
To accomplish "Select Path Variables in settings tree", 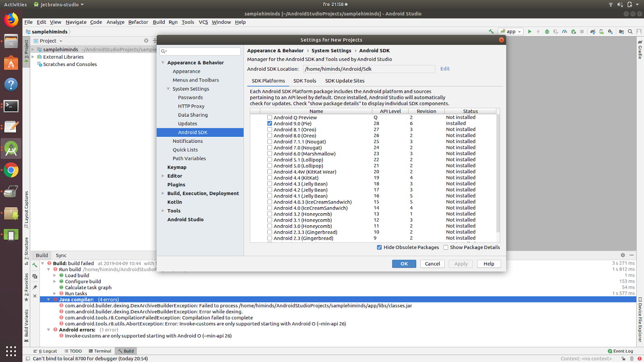I will tap(189, 158).
